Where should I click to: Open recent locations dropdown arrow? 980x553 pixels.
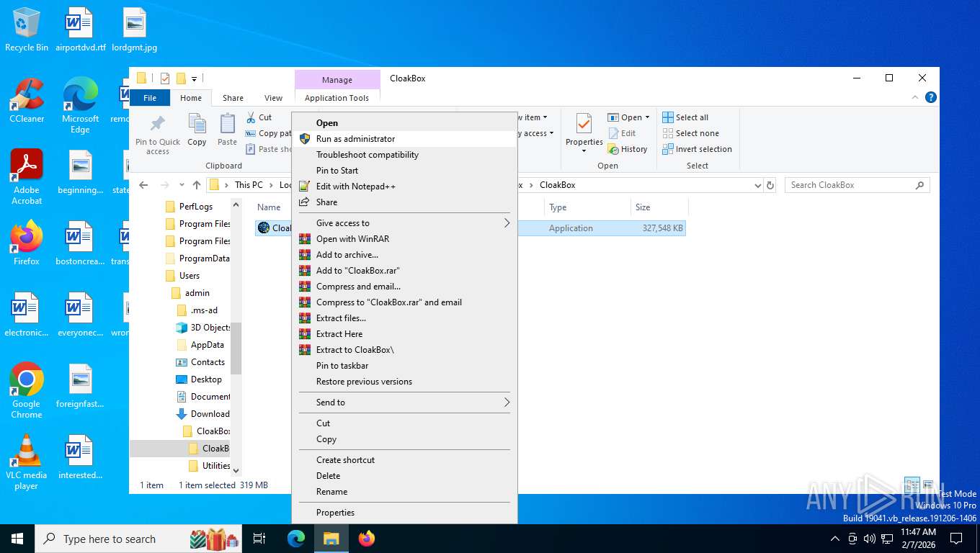[182, 185]
